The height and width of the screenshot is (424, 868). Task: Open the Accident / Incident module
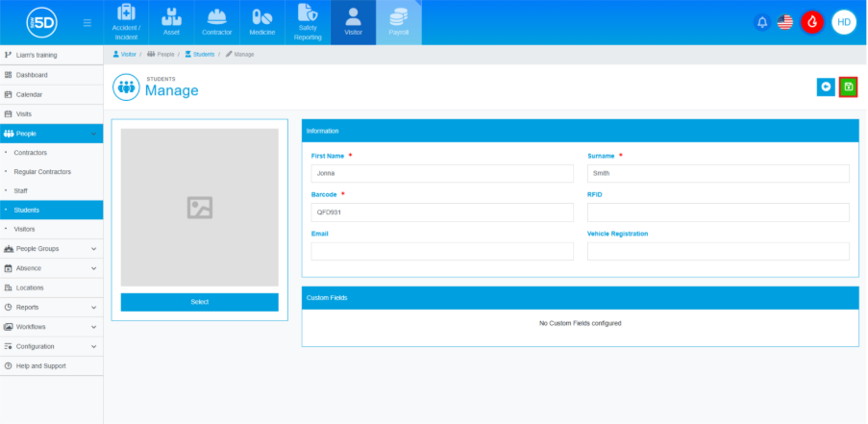[126, 22]
